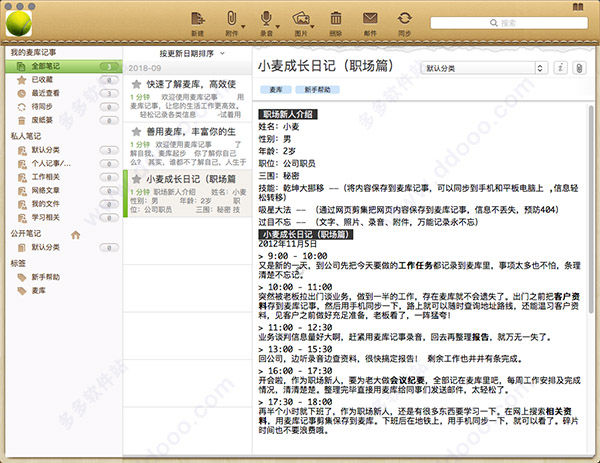Open the 默认分类 category combo box
The width and height of the screenshot is (600, 463).
484,68
